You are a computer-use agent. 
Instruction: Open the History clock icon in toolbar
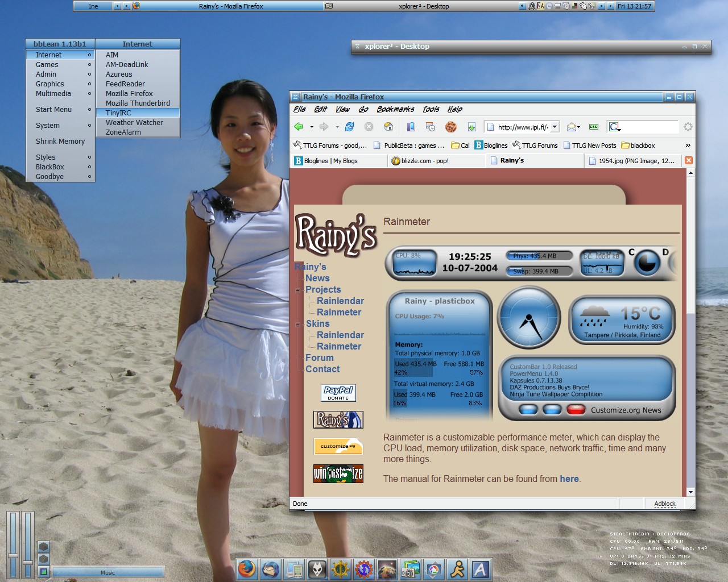(431, 127)
